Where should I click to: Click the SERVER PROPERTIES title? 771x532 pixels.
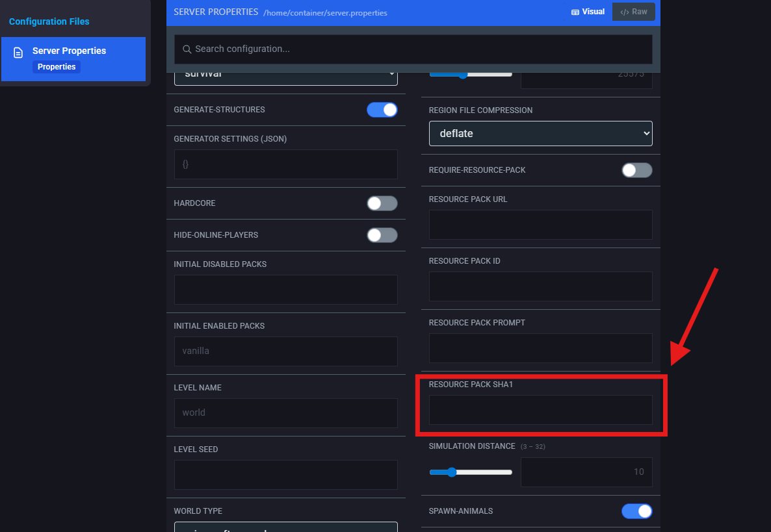click(216, 12)
